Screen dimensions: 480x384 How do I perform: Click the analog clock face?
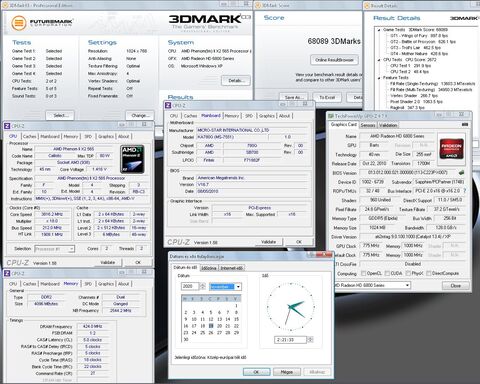coord(291,307)
